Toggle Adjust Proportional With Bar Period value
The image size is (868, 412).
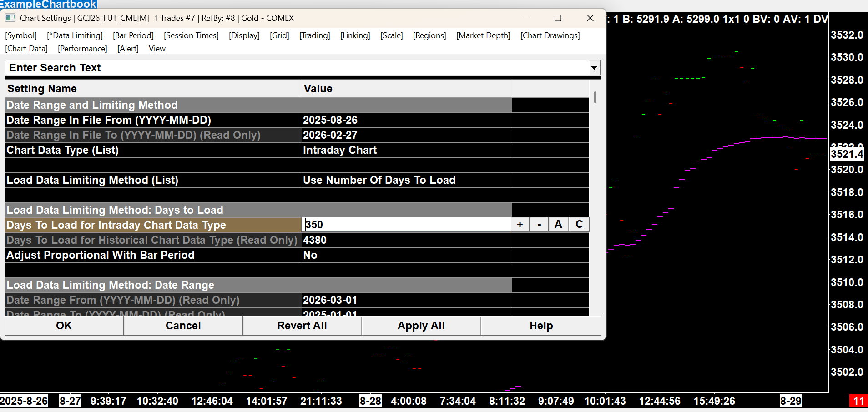(x=407, y=255)
